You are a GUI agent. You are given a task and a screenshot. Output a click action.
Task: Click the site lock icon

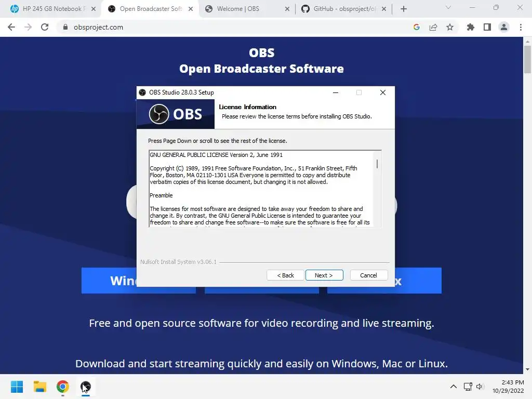(x=65, y=27)
